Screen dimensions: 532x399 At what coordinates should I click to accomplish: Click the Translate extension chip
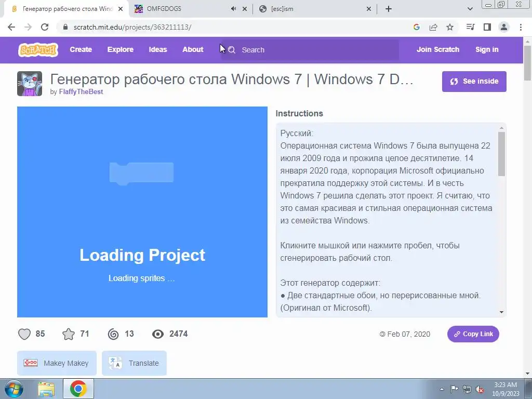pyautogui.click(x=134, y=363)
